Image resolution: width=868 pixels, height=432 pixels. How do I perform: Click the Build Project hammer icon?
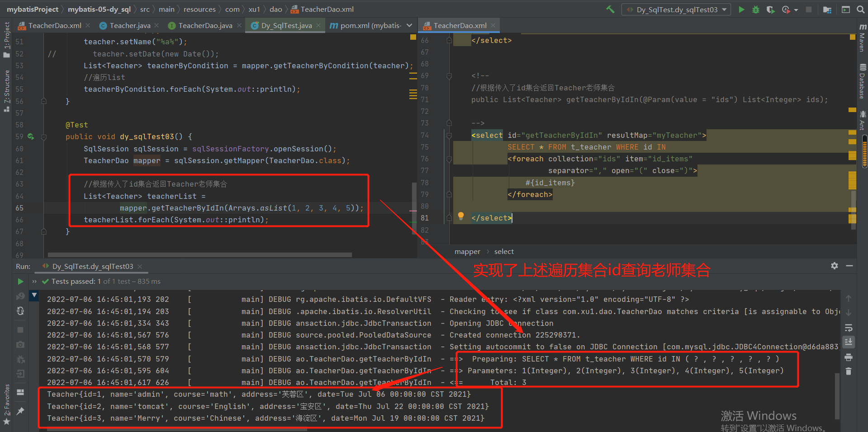pyautogui.click(x=611, y=9)
